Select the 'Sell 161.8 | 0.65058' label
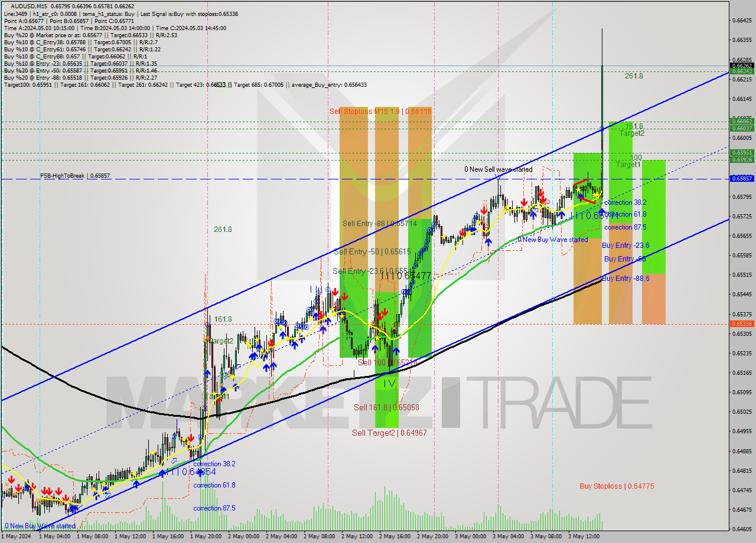Viewport: 756px width, 543px height. (386, 407)
